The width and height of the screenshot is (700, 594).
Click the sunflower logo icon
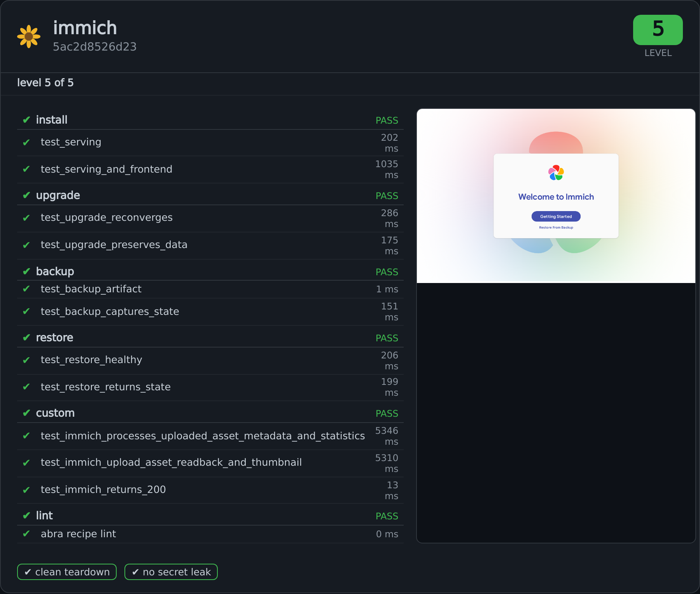[x=29, y=37]
